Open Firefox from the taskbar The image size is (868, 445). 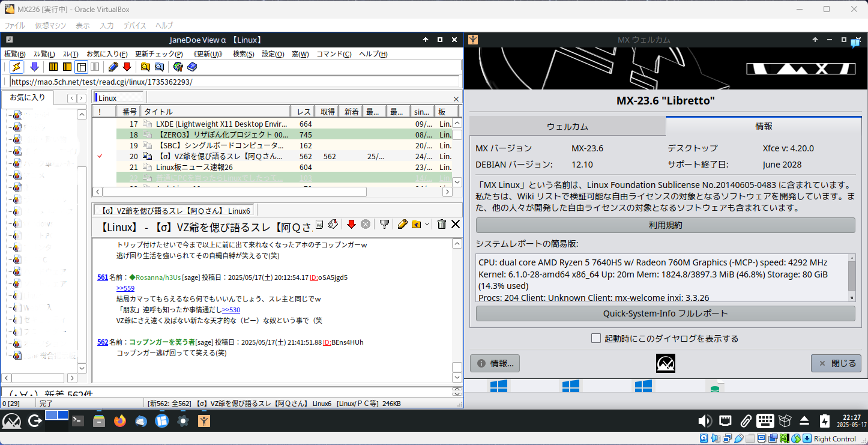(x=120, y=421)
